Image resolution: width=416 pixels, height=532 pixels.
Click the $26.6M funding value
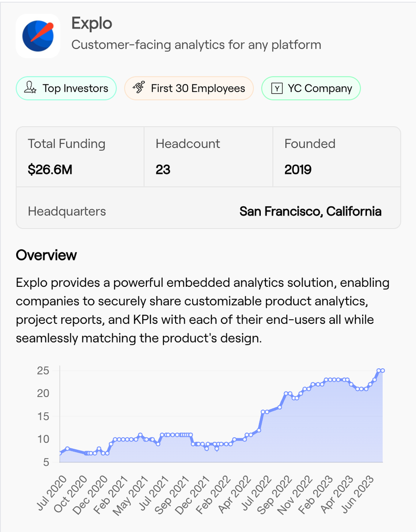[50, 170]
